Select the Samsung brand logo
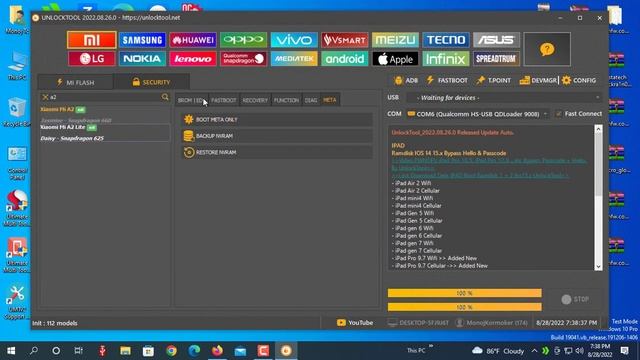Screen dimensions: 640x360 tap(142, 40)
